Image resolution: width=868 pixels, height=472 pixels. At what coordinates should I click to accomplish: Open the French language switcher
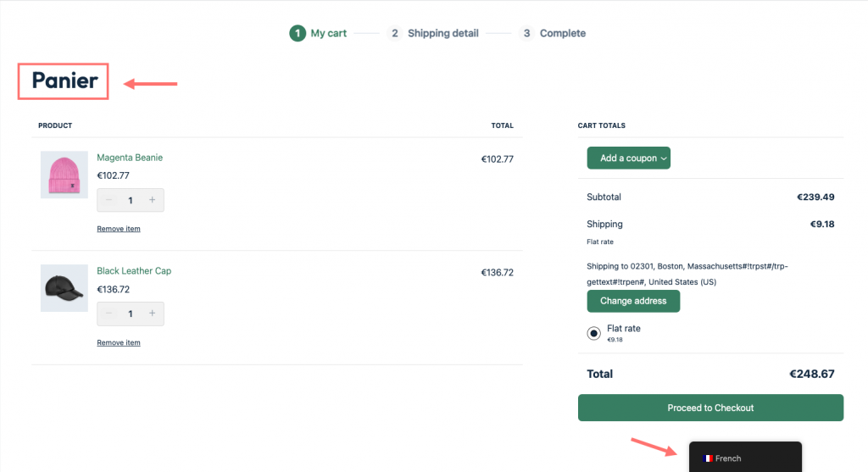pos(744,458)
